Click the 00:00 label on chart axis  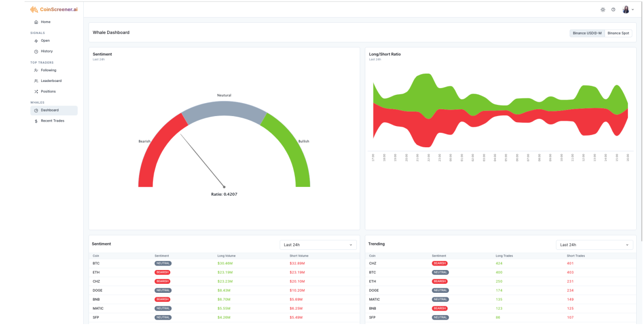[x=451, y=158]
